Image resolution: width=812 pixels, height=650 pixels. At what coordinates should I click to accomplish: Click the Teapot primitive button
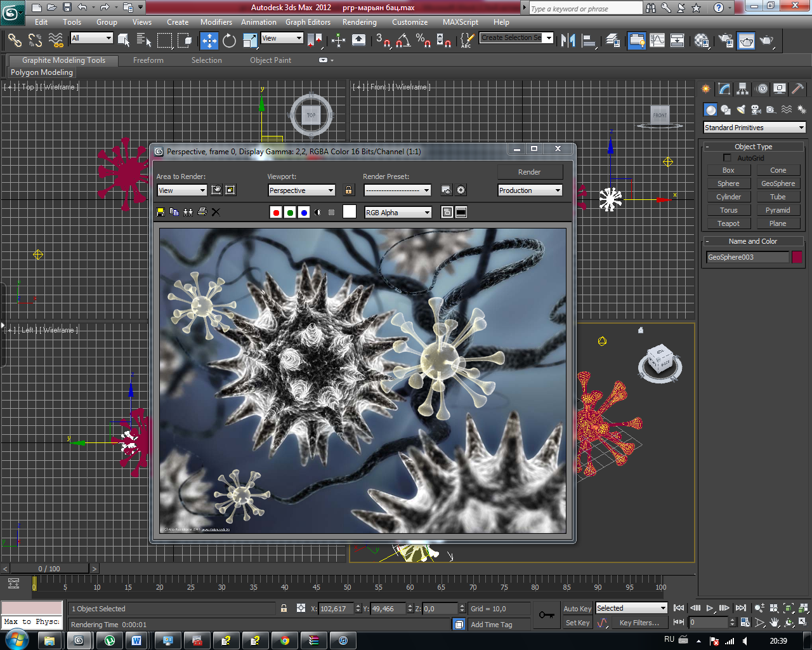click(728, 223)
